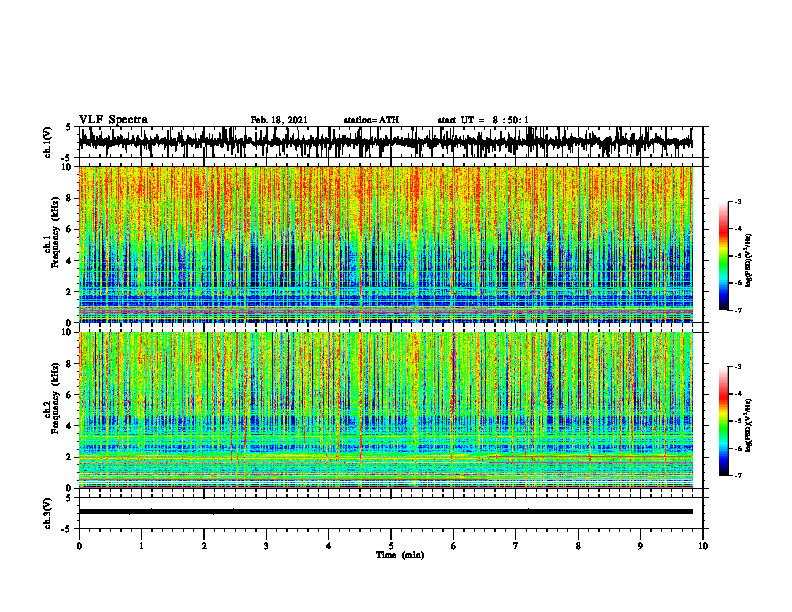Click the "ch.1(V)" axis label

click(x=48, y=142)
